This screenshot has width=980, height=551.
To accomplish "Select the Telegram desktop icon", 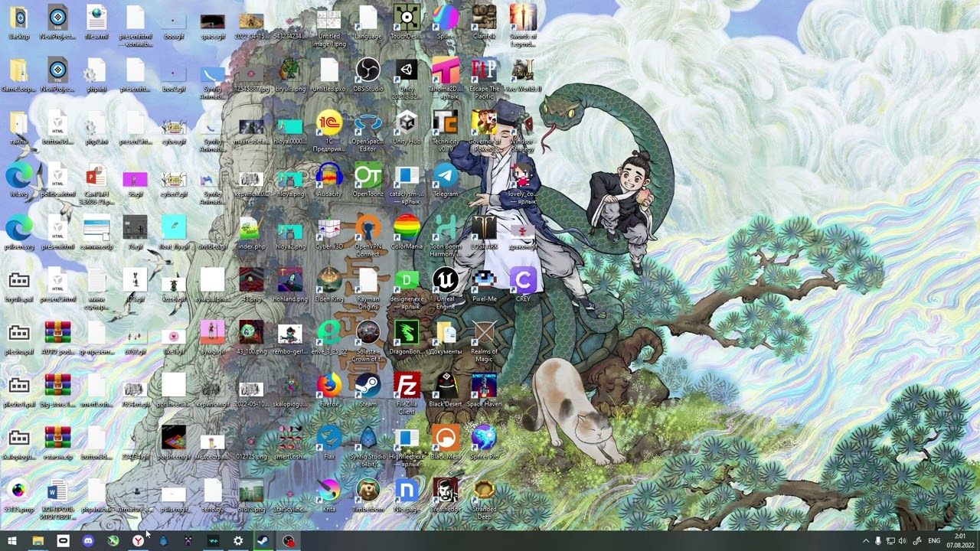I will (x=446, y=180).
